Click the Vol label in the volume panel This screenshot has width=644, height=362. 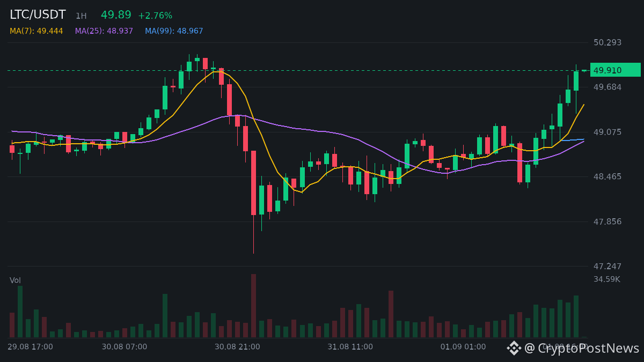(15, 280)
